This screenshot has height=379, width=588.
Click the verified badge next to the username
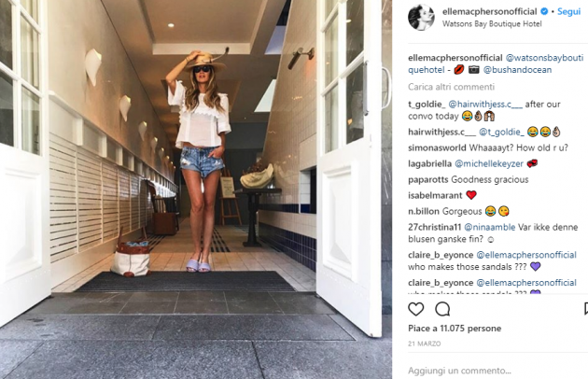click(x=544, y=11)
